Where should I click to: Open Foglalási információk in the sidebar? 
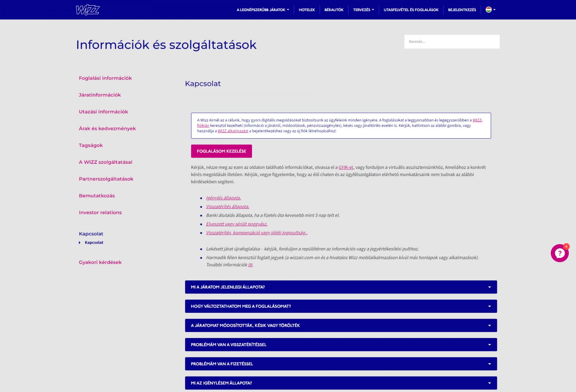click(105, 78)
